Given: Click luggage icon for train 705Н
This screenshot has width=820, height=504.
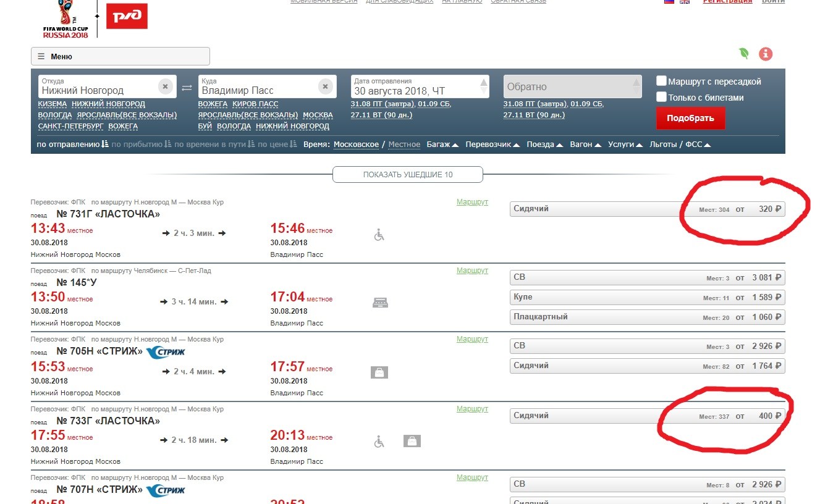Looking at the screenshot, I should (379, 372).
